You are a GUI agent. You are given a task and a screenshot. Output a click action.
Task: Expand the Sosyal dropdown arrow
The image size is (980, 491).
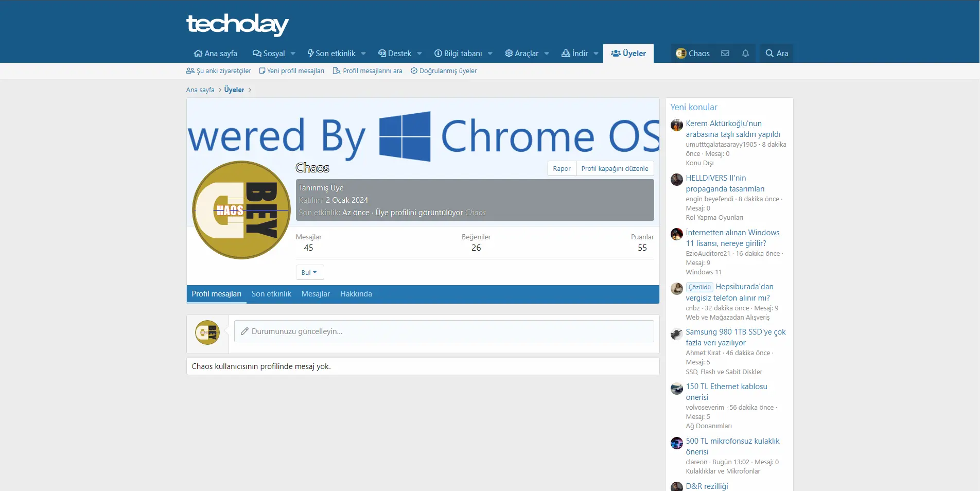[293, 54]
